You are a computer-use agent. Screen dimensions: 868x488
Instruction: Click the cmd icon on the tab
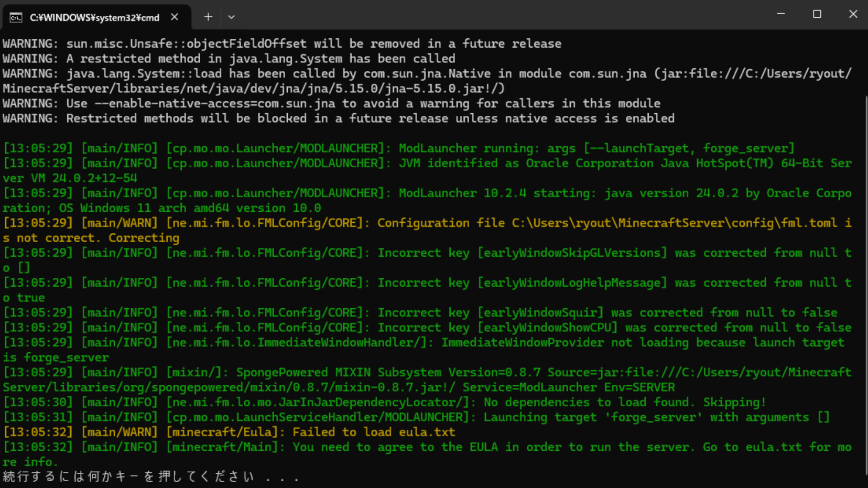(x=16, y=18)
